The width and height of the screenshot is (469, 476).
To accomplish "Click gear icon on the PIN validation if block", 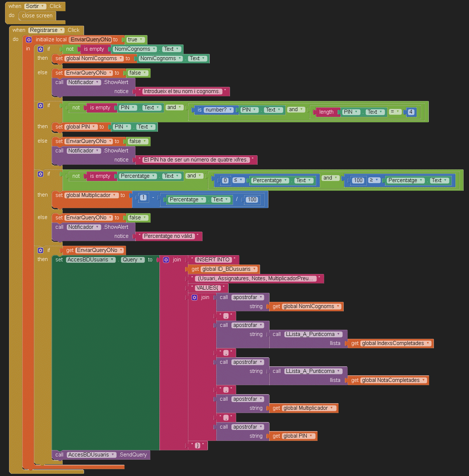I will [41, 106].
